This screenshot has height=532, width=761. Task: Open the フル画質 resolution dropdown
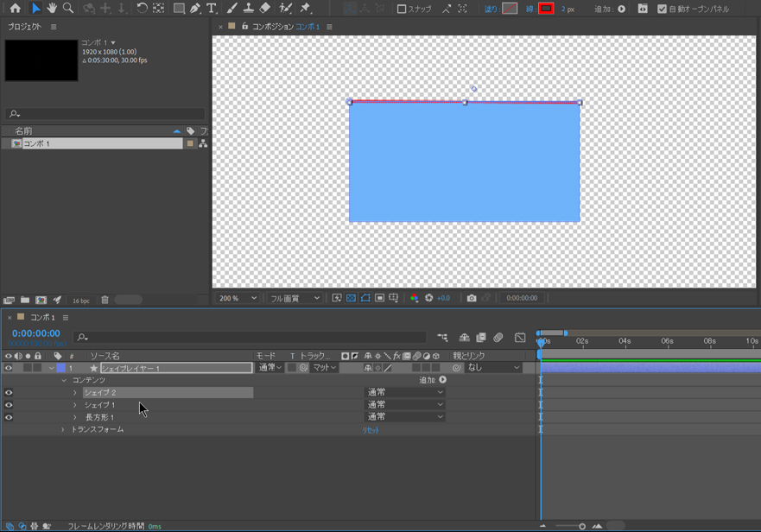coord(294,298)
